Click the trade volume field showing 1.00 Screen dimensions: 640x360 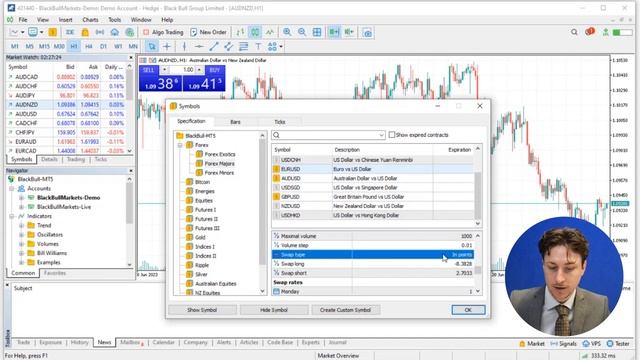(182, 70)
